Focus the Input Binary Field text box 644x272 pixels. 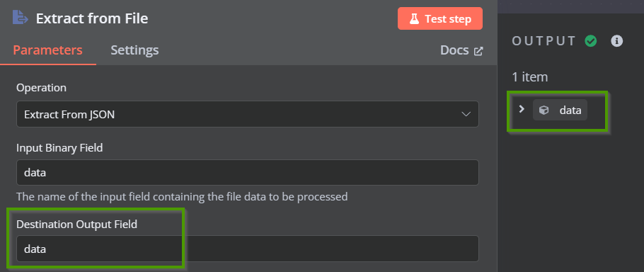click(247, 173)
